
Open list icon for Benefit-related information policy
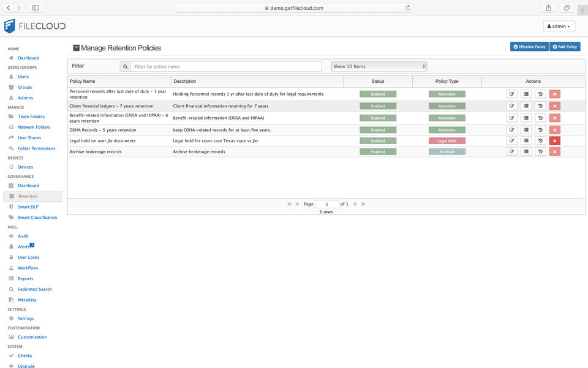[x=526, y=118]
